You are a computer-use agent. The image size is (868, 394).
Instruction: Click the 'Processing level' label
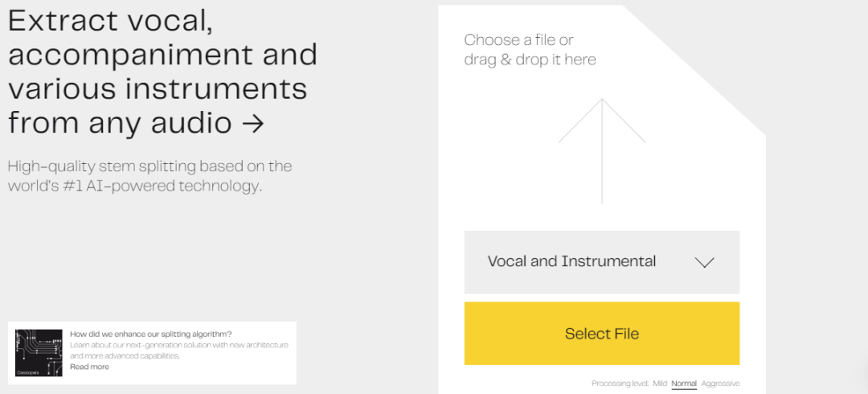pos(619,384)
